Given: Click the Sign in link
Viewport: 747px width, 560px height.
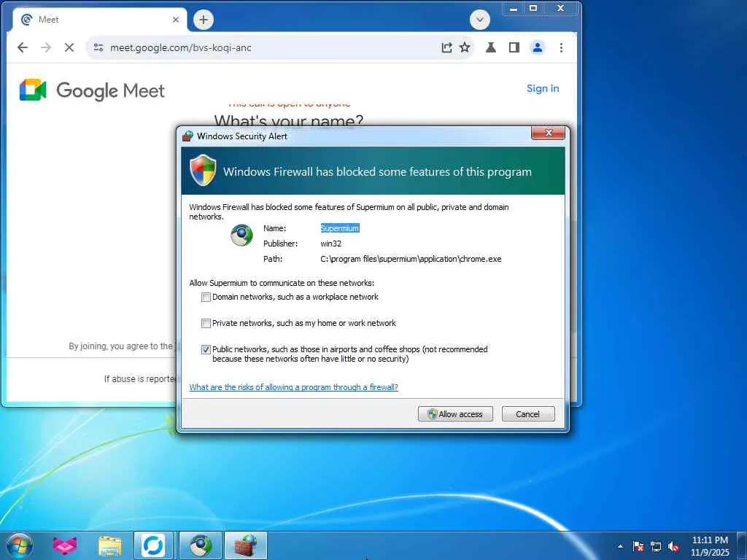Looking at the screenshot, I should (543, 88).
